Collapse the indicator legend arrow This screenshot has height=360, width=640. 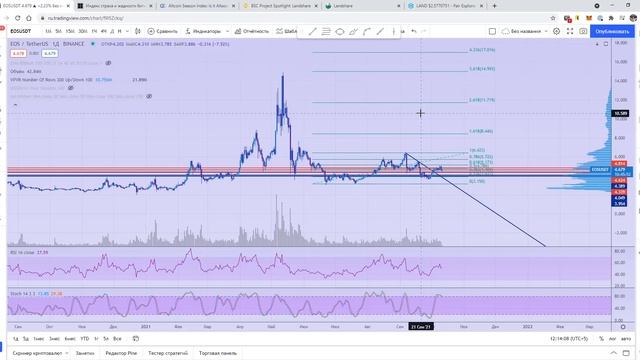(x=15, y=105)
